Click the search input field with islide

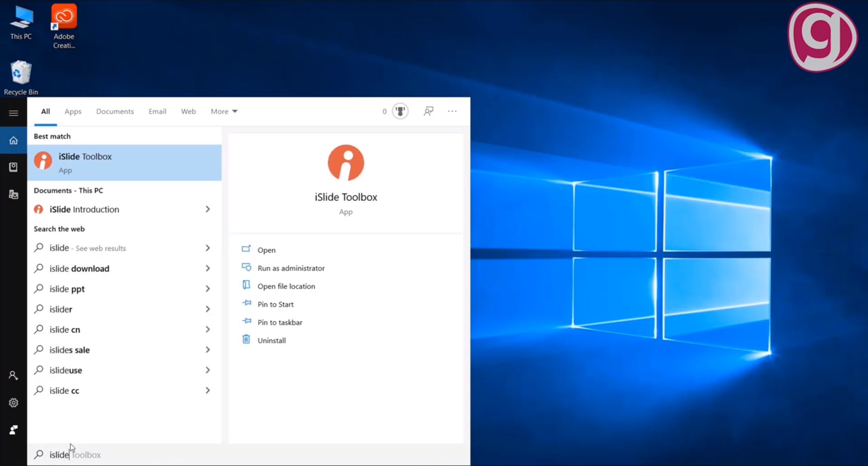click(x=249, y=455)
